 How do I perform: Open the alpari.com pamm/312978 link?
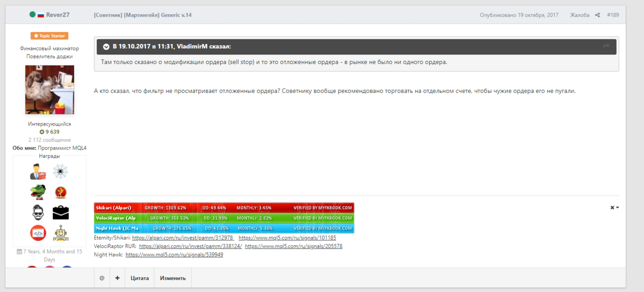tap(183, 238)
